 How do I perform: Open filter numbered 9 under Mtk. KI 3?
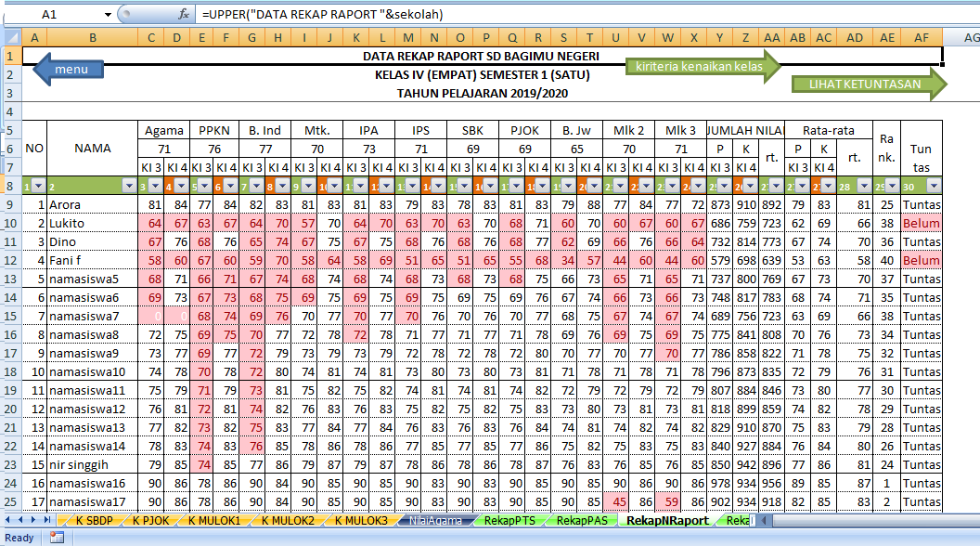click(x=309, y=186)
